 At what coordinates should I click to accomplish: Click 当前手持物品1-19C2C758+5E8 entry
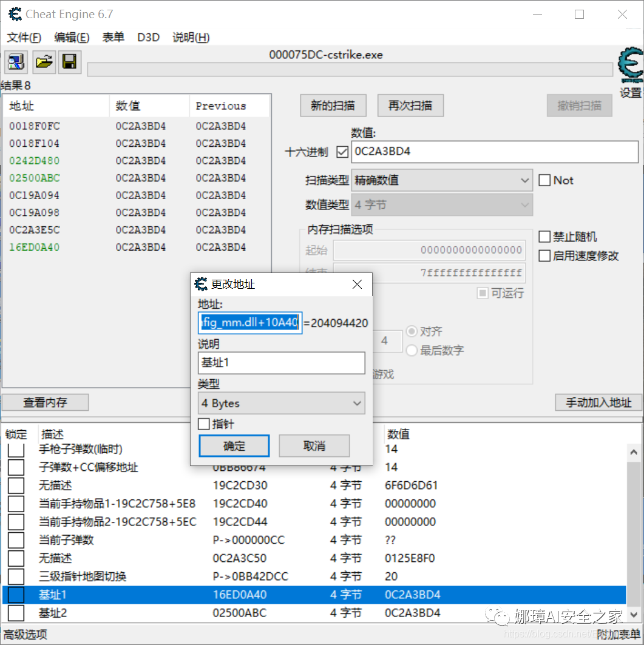coord(117,504)
